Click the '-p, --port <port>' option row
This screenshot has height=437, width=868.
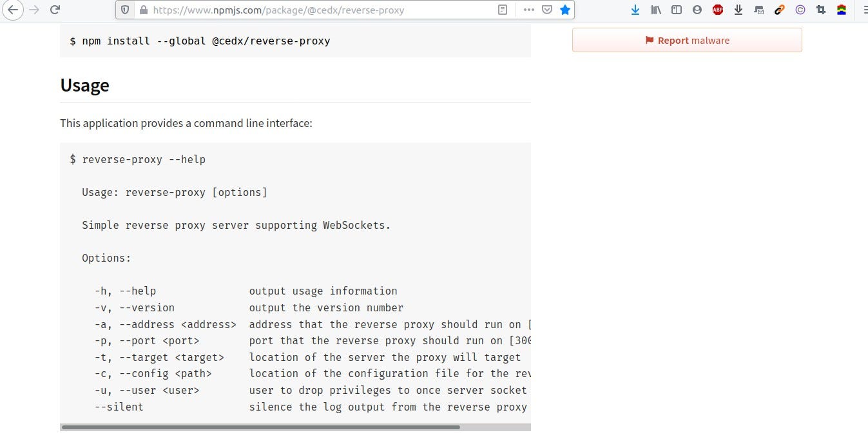click(313, 340)
